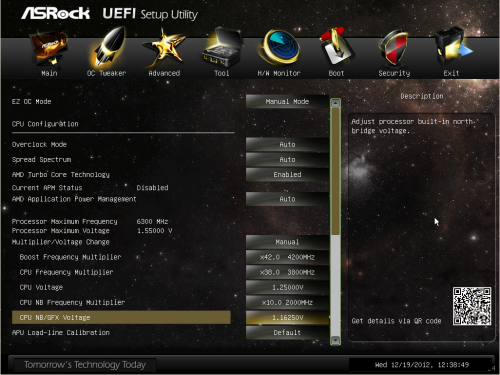Open CPU Frequency Multiplier x38.0 value

(287, 272)
